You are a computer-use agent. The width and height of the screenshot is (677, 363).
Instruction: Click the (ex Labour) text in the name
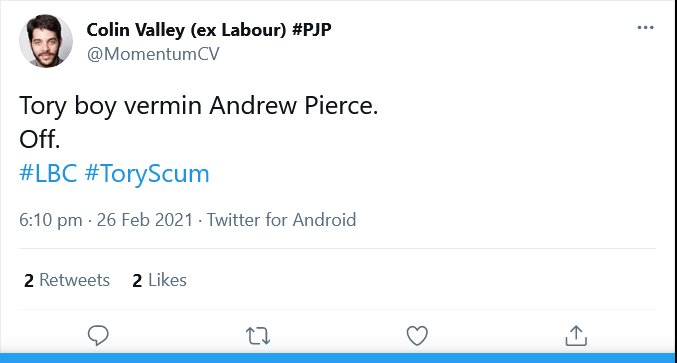coord(238,30)
